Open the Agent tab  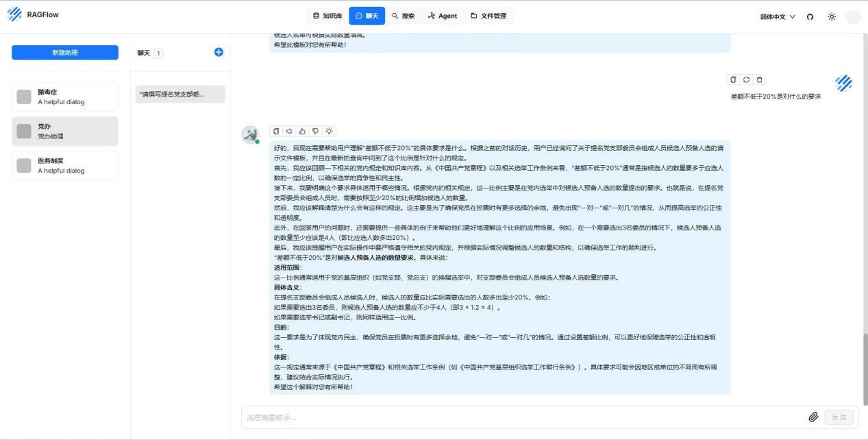[x=443, y=16]
